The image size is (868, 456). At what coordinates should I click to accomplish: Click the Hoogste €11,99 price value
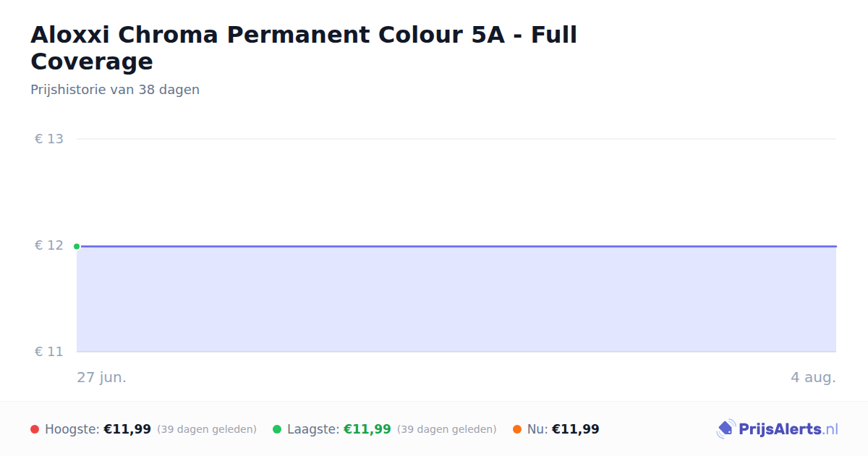[127, 429]
